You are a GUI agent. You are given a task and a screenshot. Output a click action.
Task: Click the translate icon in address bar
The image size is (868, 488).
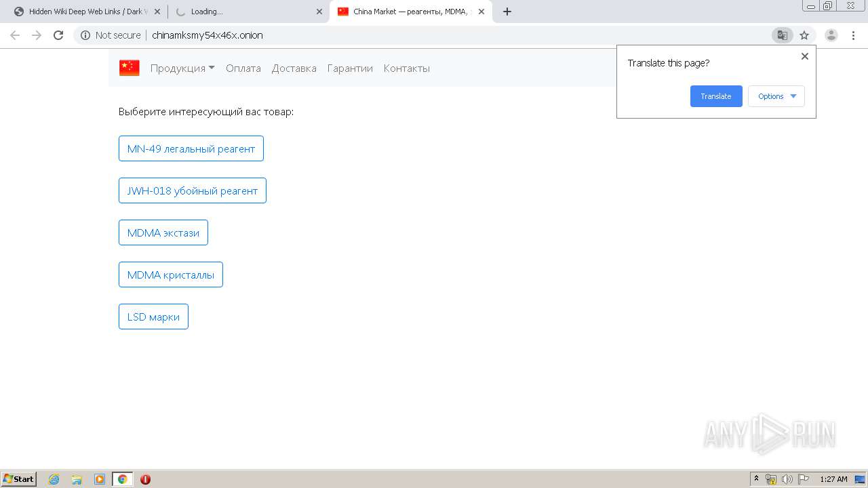click(x=782, y=35)
